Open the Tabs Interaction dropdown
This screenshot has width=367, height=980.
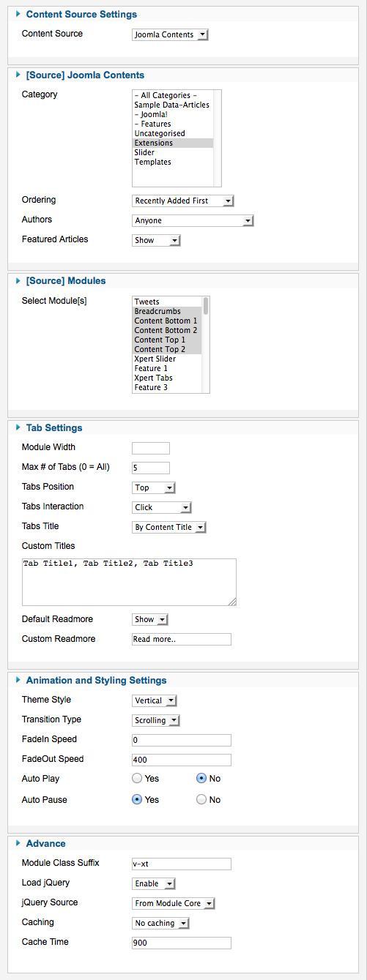click(x=162, y=507)
